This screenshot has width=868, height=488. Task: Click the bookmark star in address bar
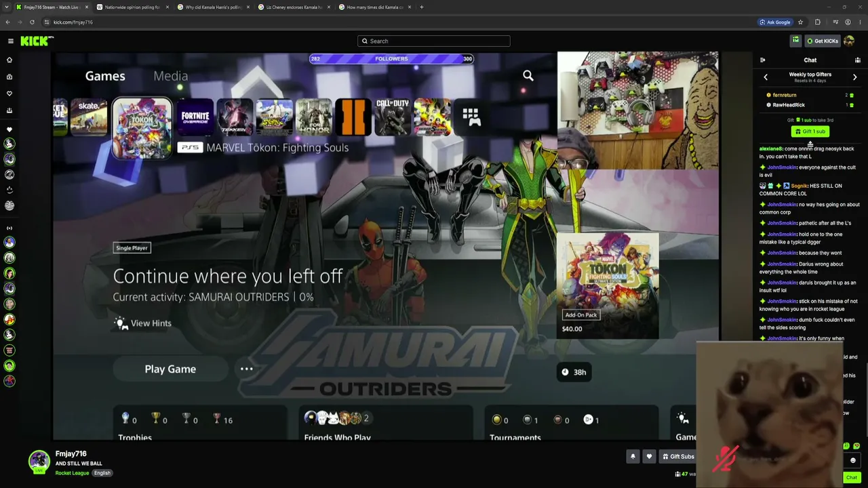tap(800, 22)
